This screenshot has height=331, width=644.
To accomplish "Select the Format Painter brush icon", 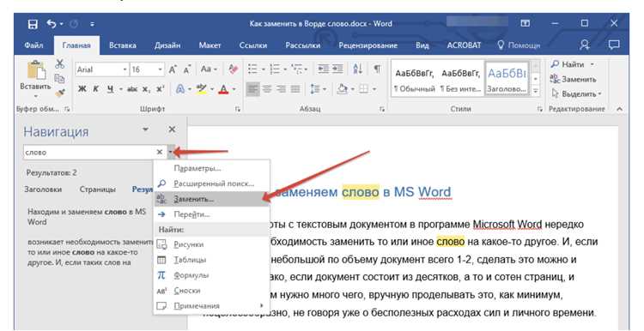I will pyautogui.click(x=60, y=93).
